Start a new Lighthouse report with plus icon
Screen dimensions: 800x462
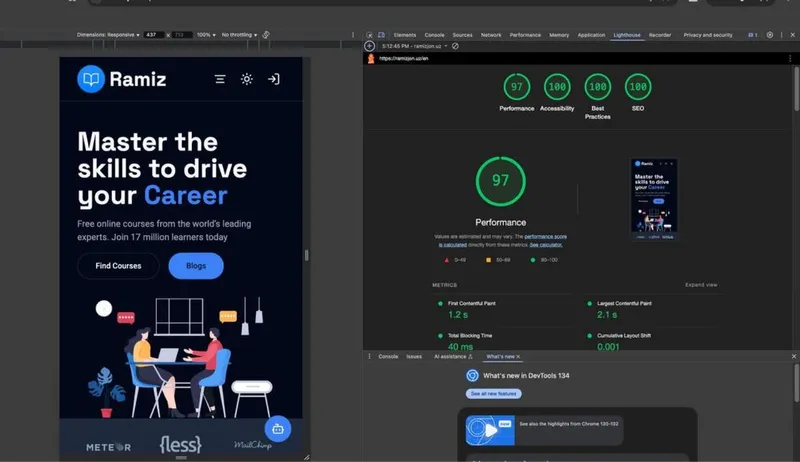pyautogui.click(x=369, y=46)
